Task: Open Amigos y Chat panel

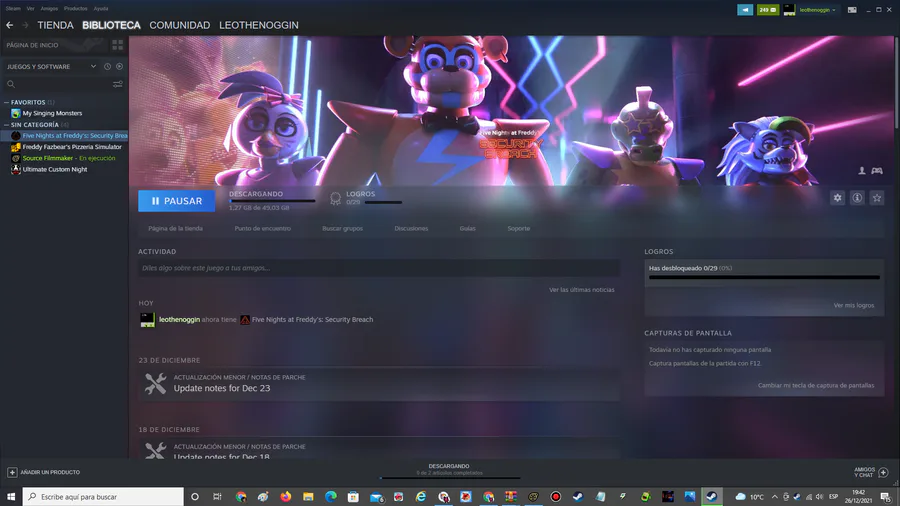Action: click(x=871, y=472)
